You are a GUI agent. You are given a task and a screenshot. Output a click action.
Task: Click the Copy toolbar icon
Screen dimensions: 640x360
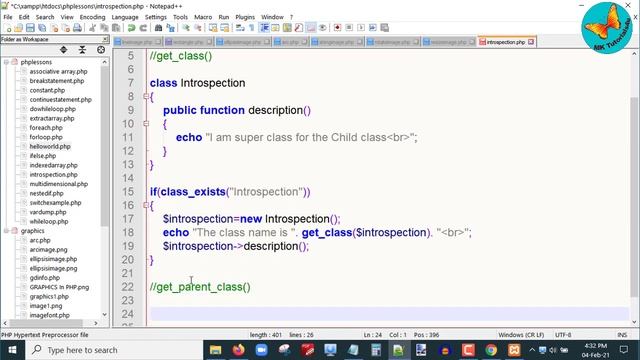(x=104, y=28)
